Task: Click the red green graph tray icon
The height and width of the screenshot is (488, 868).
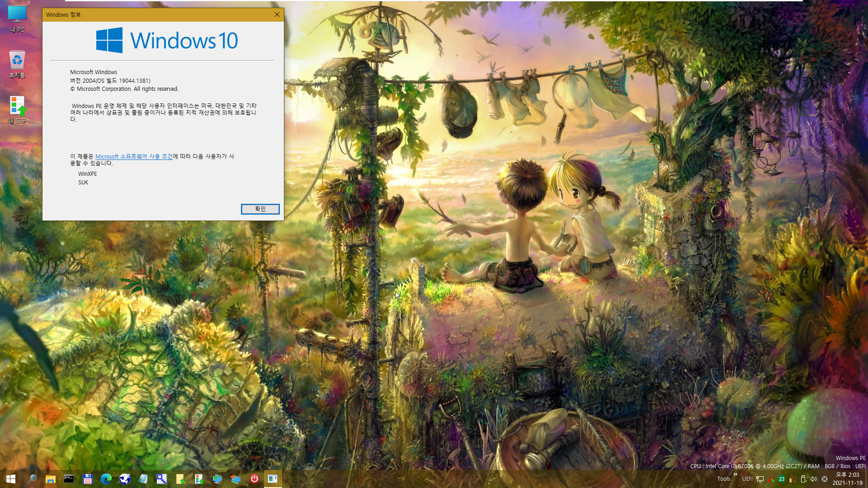Action: click(x=771, y=479)
